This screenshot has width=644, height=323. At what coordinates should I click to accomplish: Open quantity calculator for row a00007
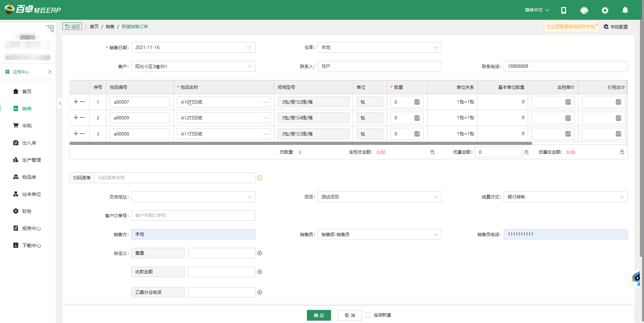click(x=417, y=102)
